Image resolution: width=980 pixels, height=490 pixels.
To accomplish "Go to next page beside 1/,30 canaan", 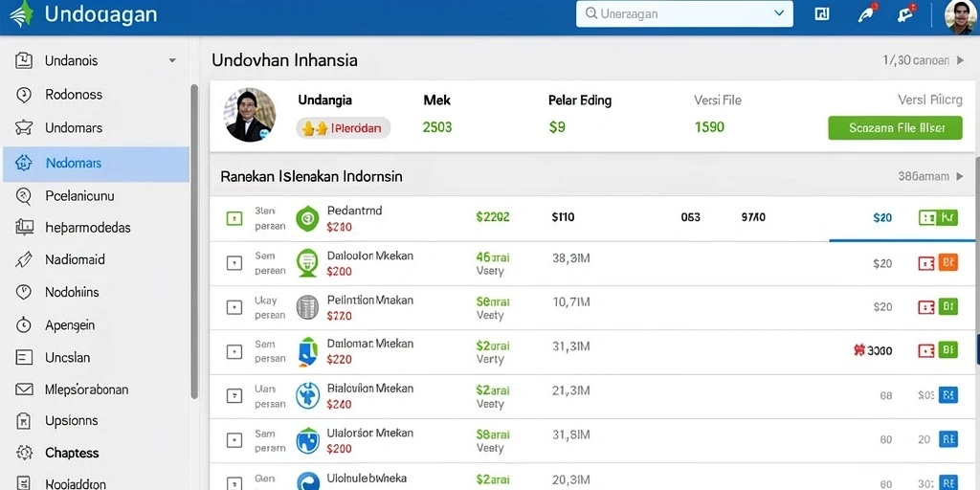I will tap(961, 60).
